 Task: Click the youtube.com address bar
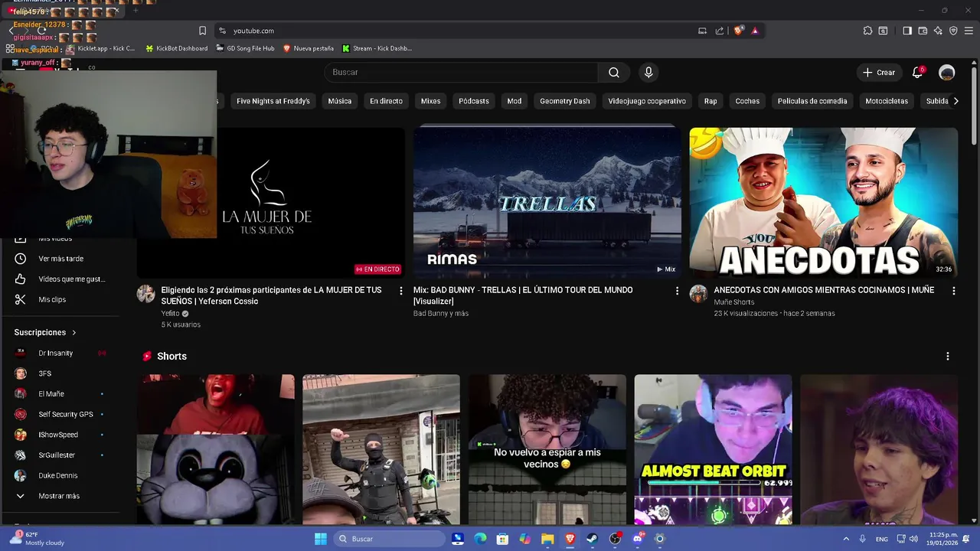459,31
